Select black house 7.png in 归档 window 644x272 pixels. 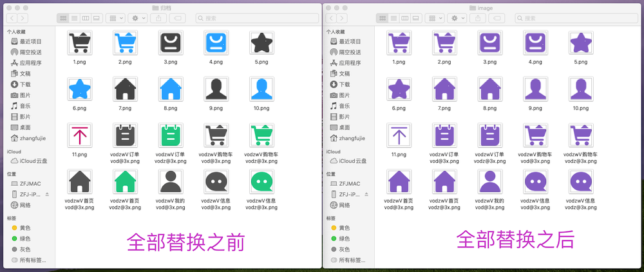(x=125, y=89)
